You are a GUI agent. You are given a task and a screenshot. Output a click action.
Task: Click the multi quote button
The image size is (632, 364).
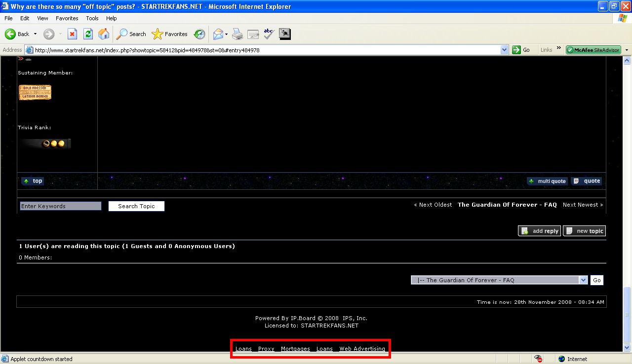(547, 181)
